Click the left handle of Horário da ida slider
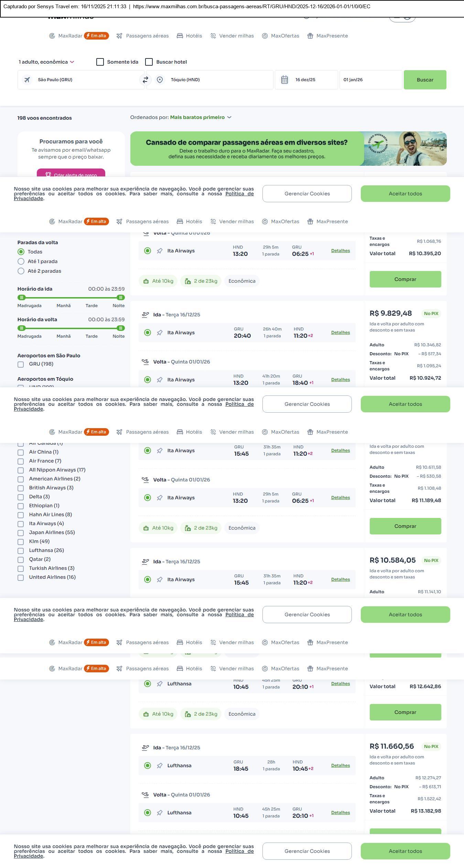 pyautogui.click(x=22, y=297)
